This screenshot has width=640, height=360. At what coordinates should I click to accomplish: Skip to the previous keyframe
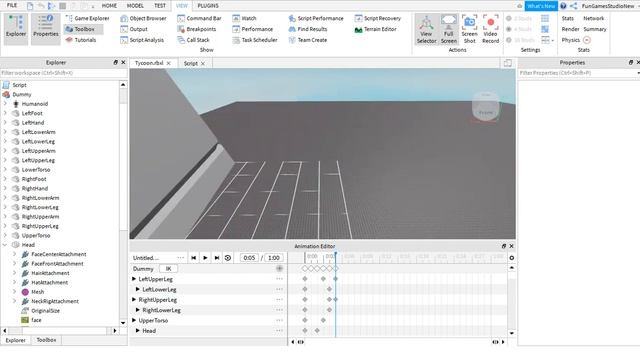(193, 258)
